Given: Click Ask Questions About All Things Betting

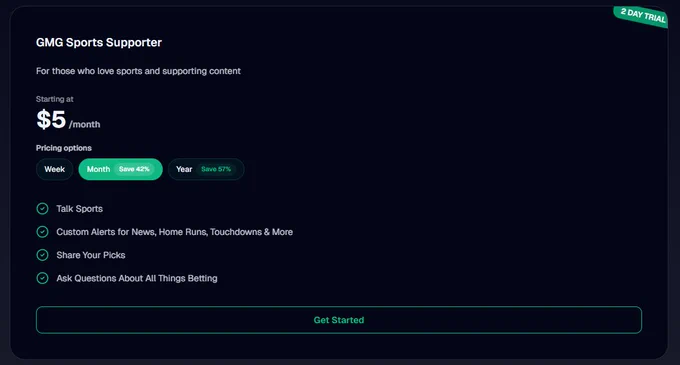Looking at the screenshot, I should point(137,278).
